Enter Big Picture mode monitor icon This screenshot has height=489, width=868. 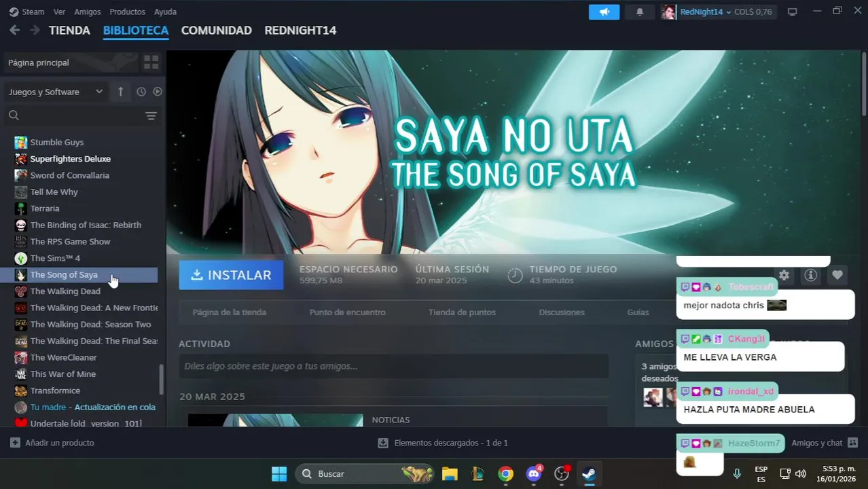click(x=792, y=12)
